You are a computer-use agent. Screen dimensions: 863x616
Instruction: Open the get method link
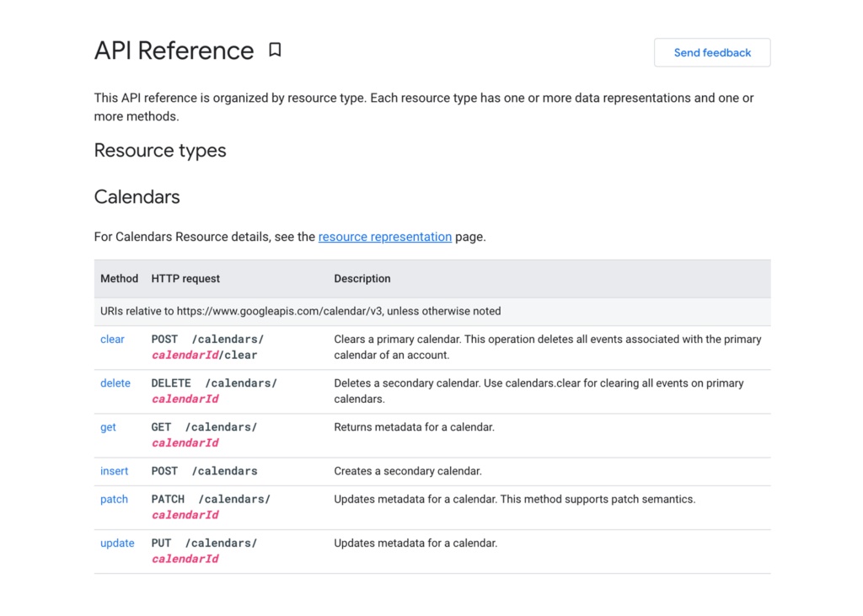pyautogui.click(x=108, y=427)
